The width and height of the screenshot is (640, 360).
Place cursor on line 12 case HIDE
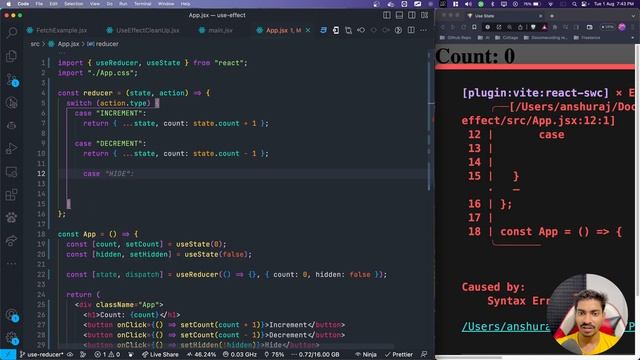(x=108, y=173)
